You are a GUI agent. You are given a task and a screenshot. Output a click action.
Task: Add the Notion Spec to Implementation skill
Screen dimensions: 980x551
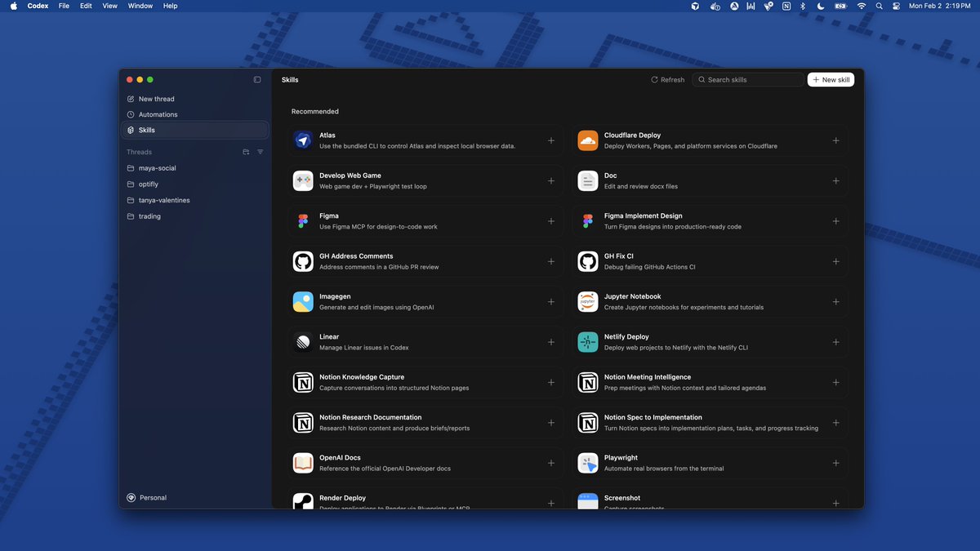click(835, 423)
